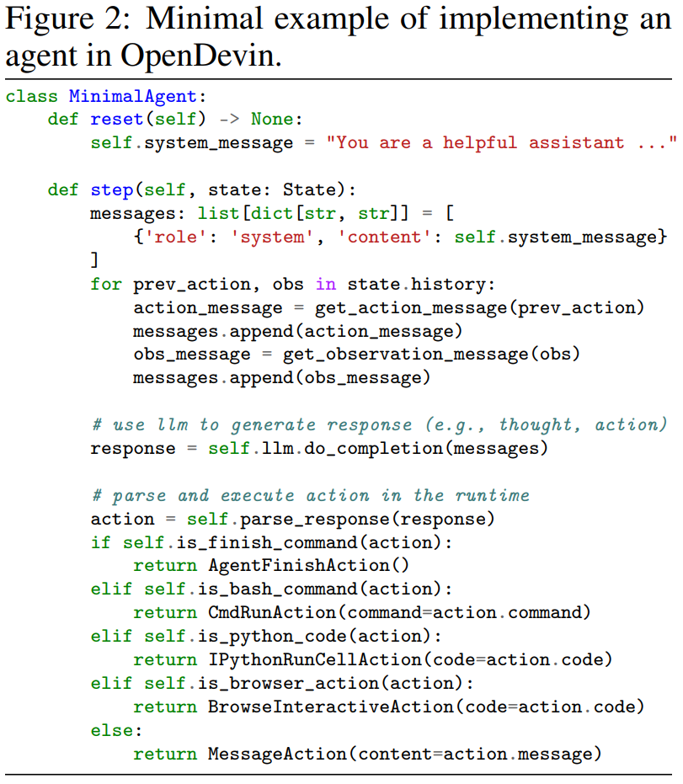
Task: Click the 'role' dictionary key
Action: pyautogui.click(x=175, y=237)
